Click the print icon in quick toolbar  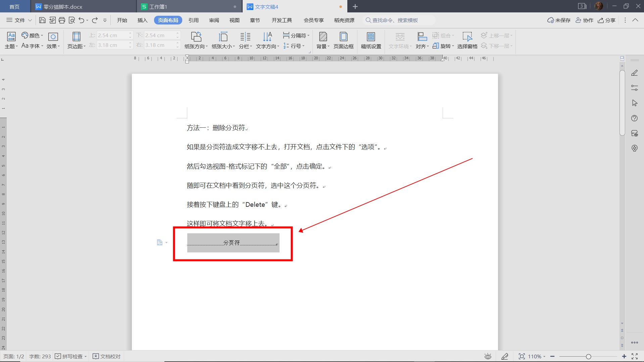(x=62, y=20)
